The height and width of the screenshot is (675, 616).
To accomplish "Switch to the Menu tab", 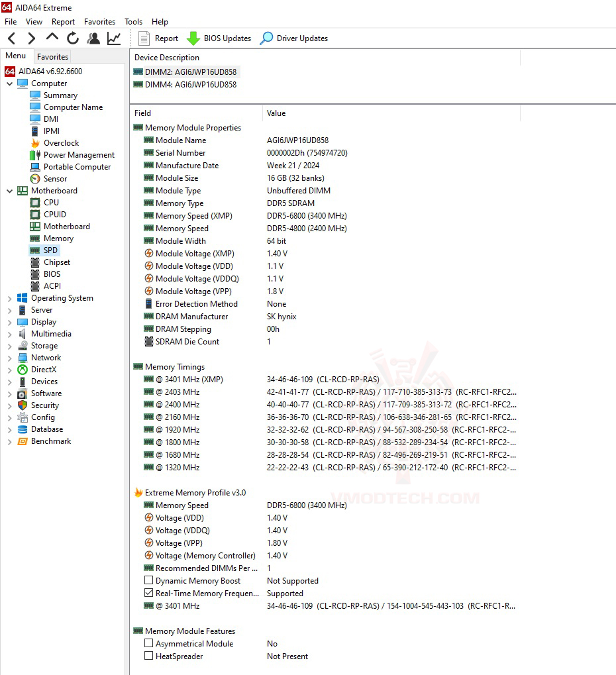I will point(15,56).
